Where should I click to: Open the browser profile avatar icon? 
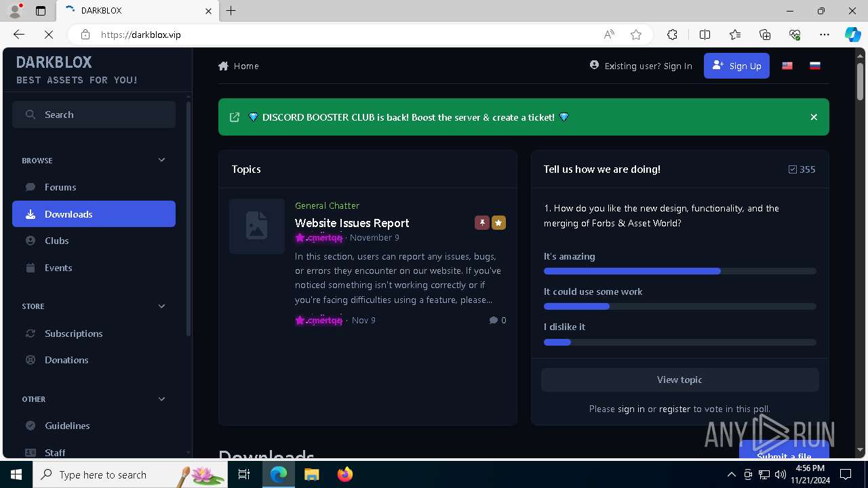(x=15, y=11)
